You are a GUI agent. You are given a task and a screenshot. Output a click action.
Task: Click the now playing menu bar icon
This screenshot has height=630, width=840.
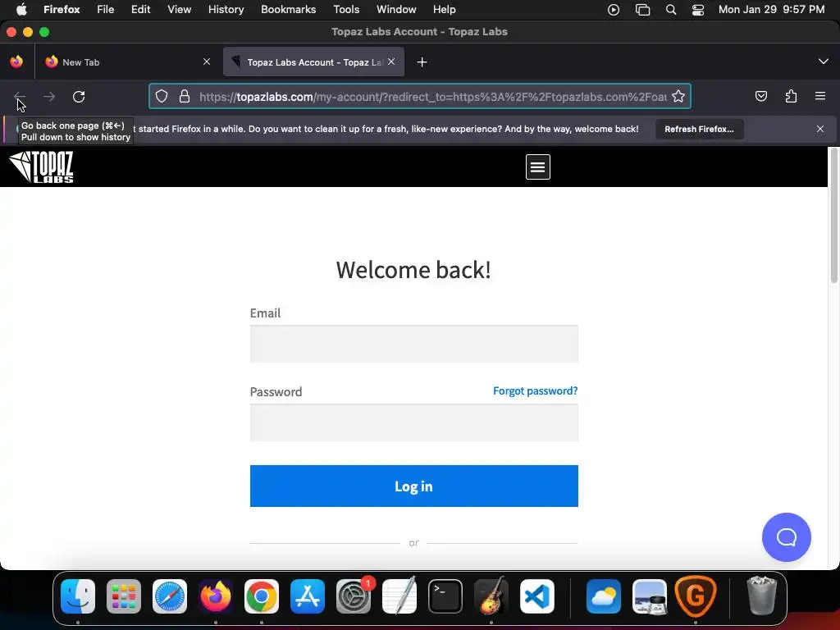pyautogui.click(x=614, y=10)
